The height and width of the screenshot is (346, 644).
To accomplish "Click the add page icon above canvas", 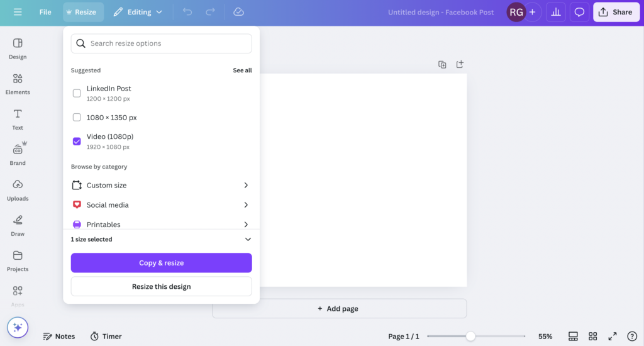I will (460, 65).
